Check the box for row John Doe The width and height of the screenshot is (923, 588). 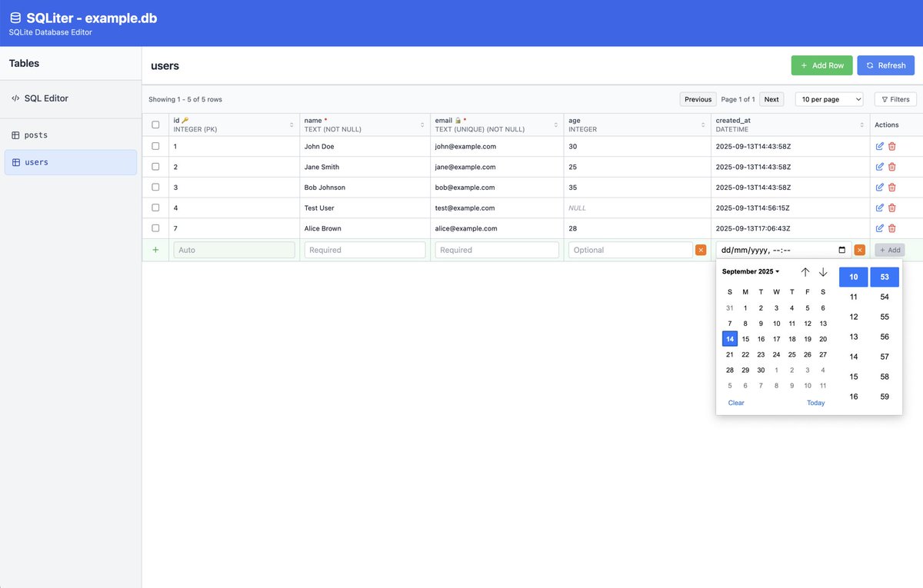click(155, 146)
